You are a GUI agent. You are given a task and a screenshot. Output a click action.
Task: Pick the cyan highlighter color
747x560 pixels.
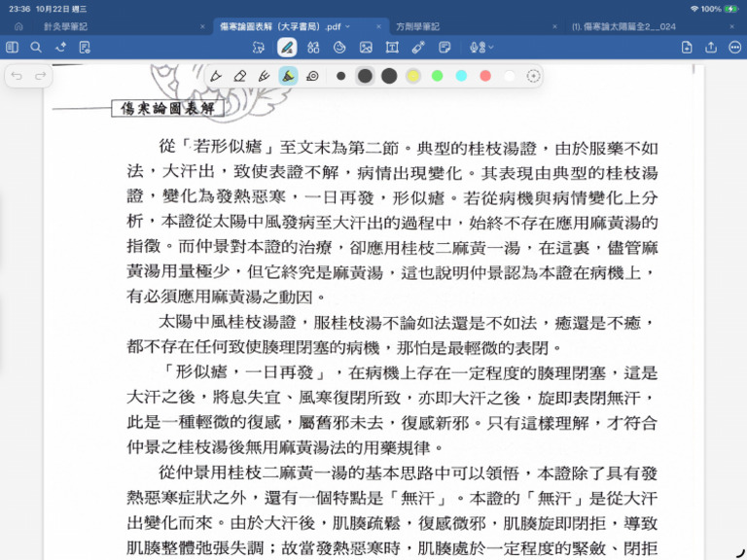[x=461, y=76]
